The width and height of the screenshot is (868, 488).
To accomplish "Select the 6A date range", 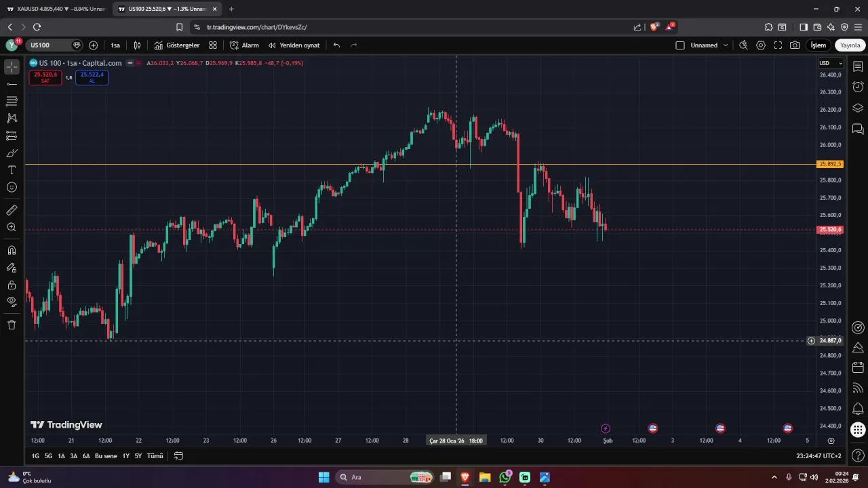I will tap(86, 456).
